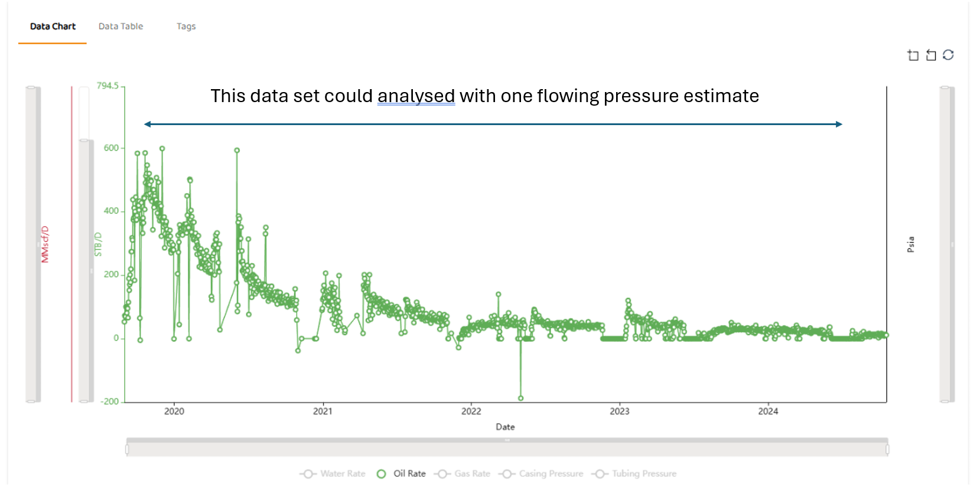This screenshot has width=980, height=491.
Task: Click the MMscf/D vertical zoom slider
Action: (x=33, y=244)
